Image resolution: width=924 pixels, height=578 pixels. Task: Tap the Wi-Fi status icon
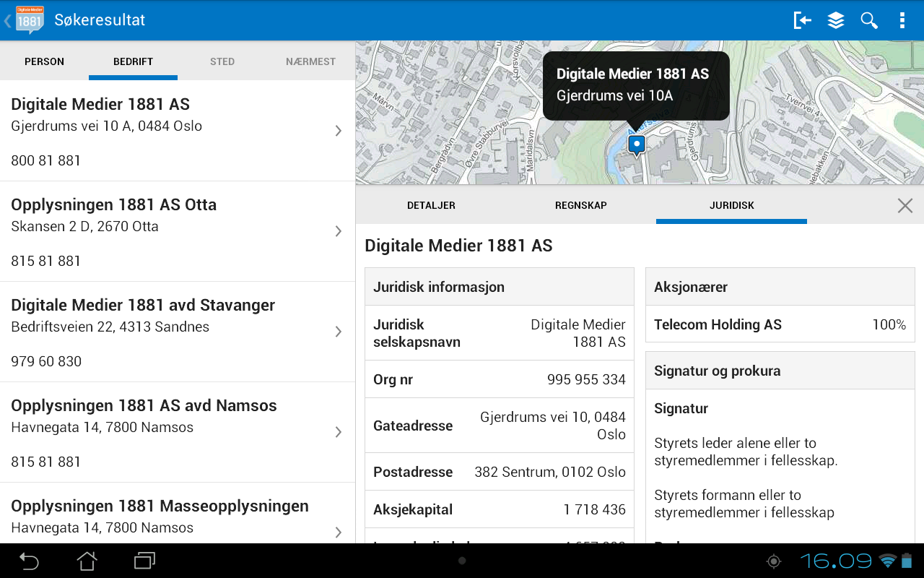887,561
